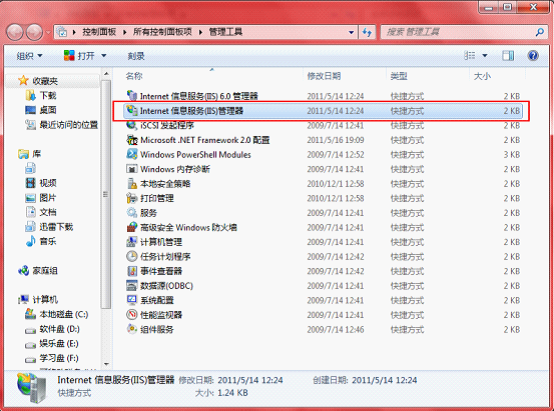Click 控制面板 in the address breadcrumb
Screen dimensions: 554x411
coord(99,32)
